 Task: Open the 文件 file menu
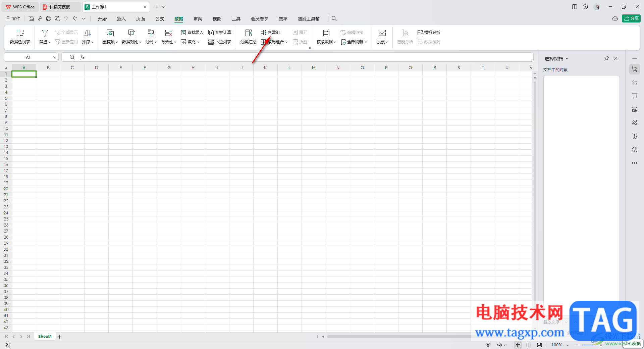(x=13, y=18)
